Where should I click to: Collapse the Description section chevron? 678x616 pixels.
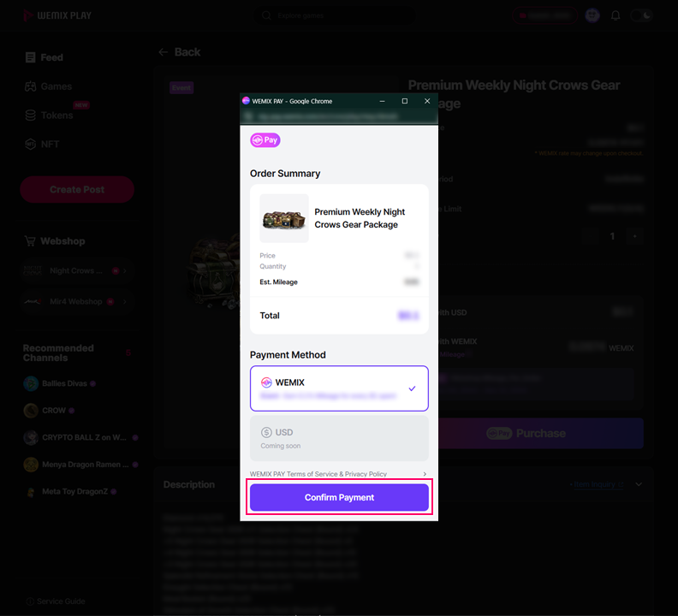point(639,484)
